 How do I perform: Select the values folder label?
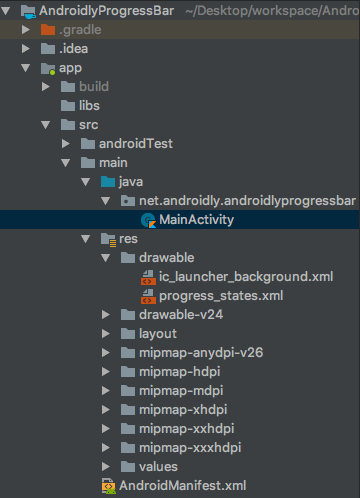158,467
